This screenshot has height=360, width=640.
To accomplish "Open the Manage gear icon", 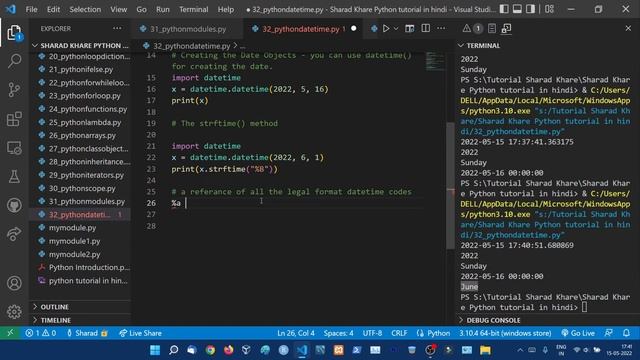I will 14,311.
